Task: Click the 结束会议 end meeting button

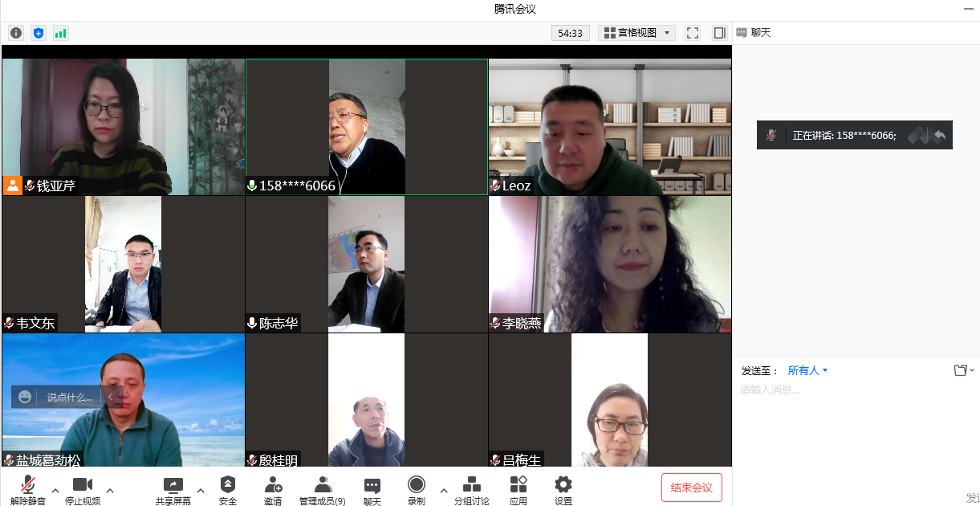Action: [x=691, y=488]
